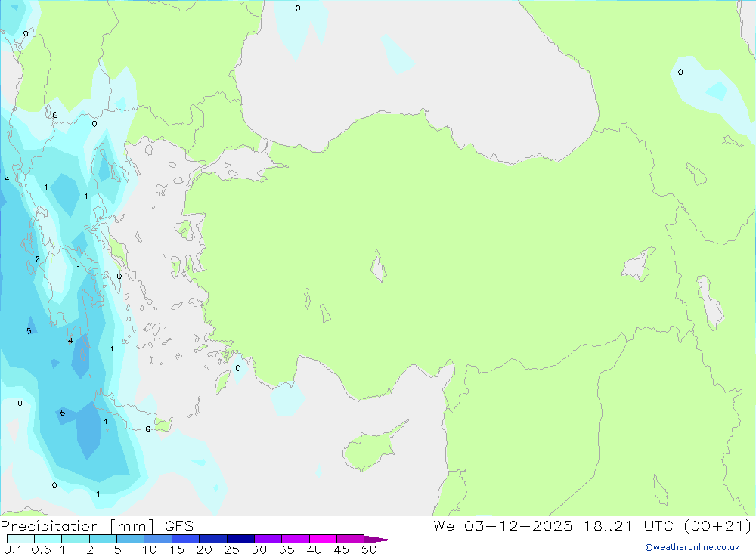
Task: Pick legend swatch between 5 and 10
Action: coord(130,539)
